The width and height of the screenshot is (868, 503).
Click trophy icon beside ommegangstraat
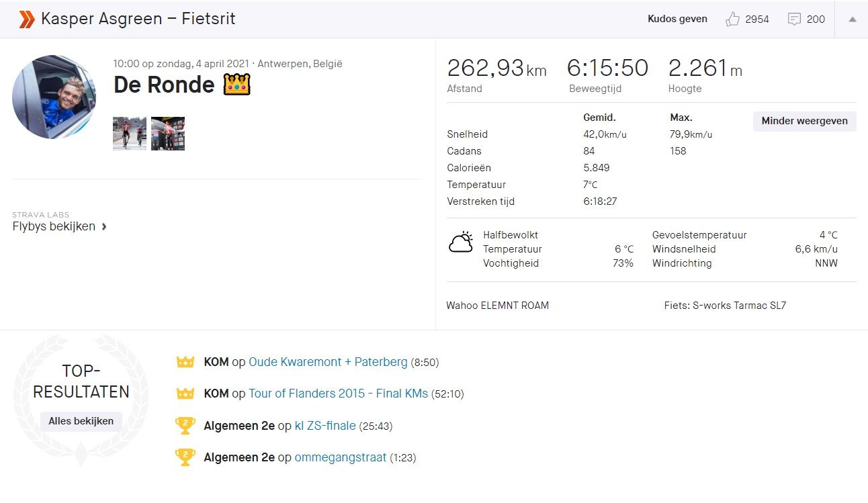185,457
